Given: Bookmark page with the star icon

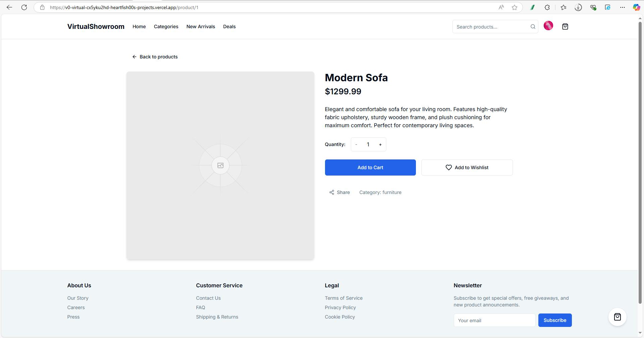Looking at the screenshot, I should pyautogui.click(x=514, y=7).
